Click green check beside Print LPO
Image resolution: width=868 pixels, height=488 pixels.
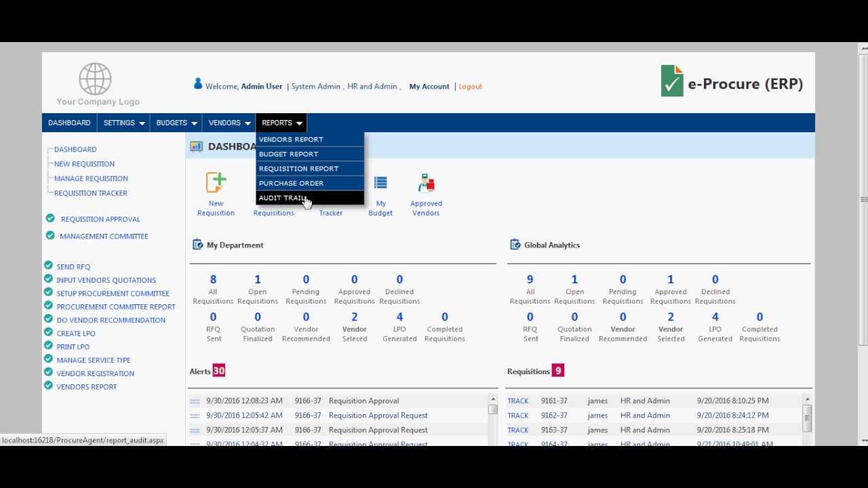click(x=48, y=346)
